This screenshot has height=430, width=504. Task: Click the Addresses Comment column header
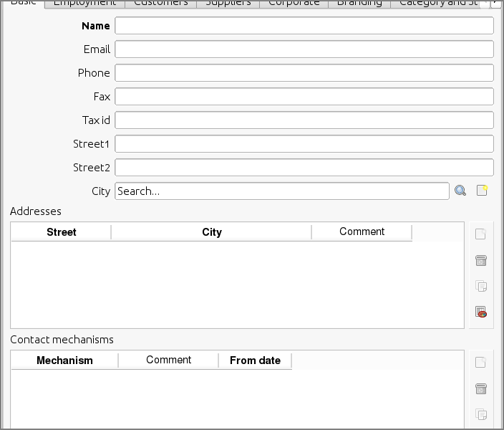tap(362, 232)
